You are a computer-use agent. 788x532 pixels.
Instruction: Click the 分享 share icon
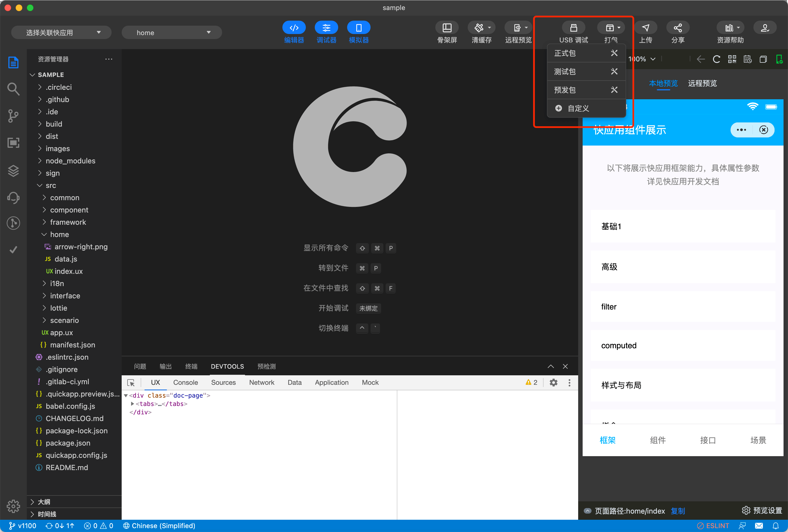[678, 28]
